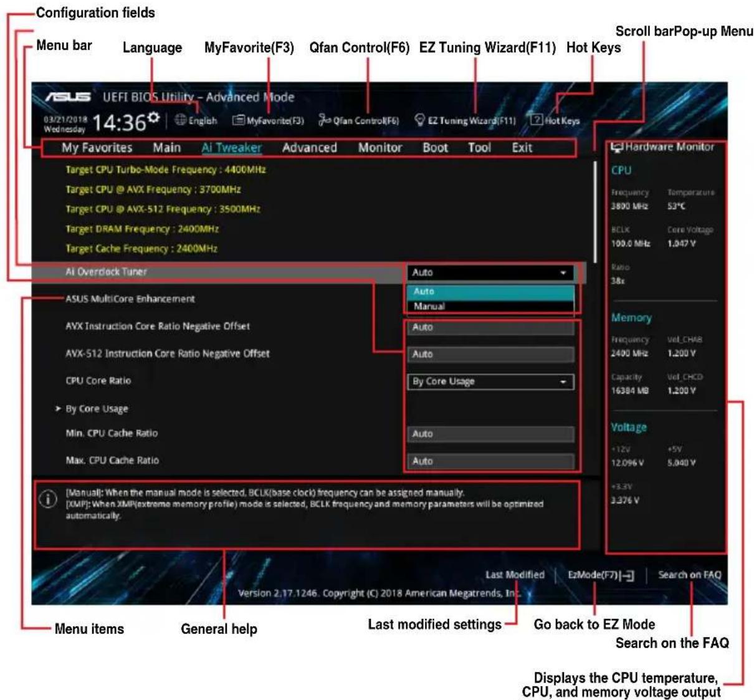The image size is (754, 700).
Task: Click the MyFavorite(F3) list icon
Action: [238, 120]
